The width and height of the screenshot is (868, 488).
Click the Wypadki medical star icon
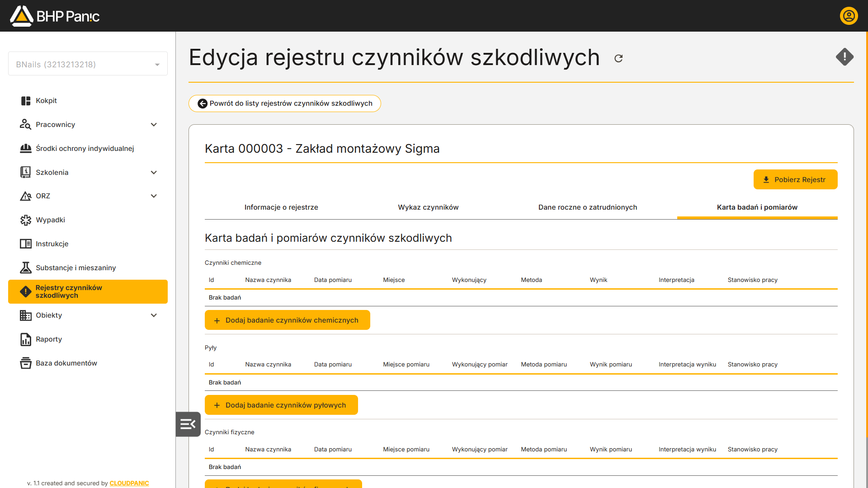tap(26, 220)
